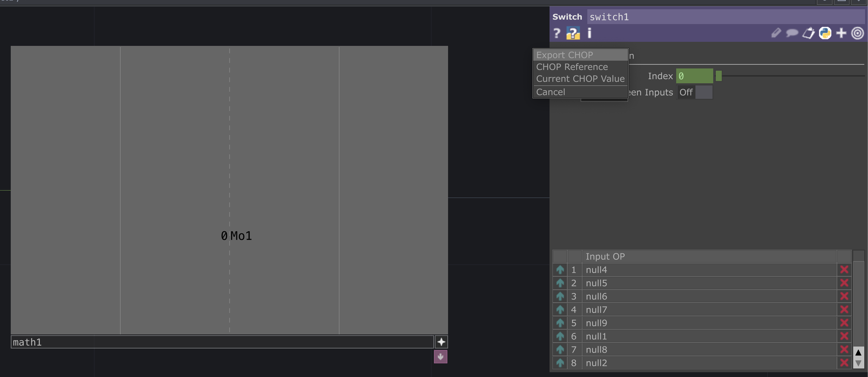The height and width of the screenshot is (377, 868).
Task: Click the pink down arrow output connector
Action: [x=441, y=357]
